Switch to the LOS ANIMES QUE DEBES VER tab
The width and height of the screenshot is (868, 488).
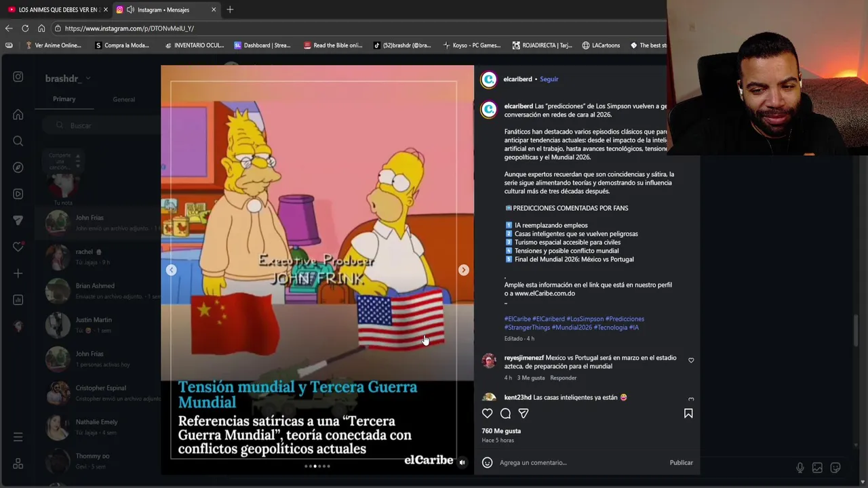coord(56,9)
